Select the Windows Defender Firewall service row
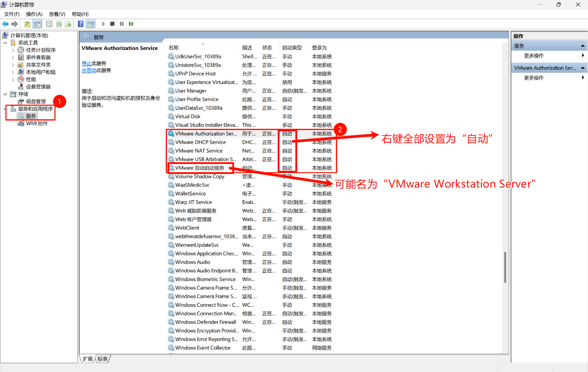Screen dimensions: 588x372 pos(250,322)
